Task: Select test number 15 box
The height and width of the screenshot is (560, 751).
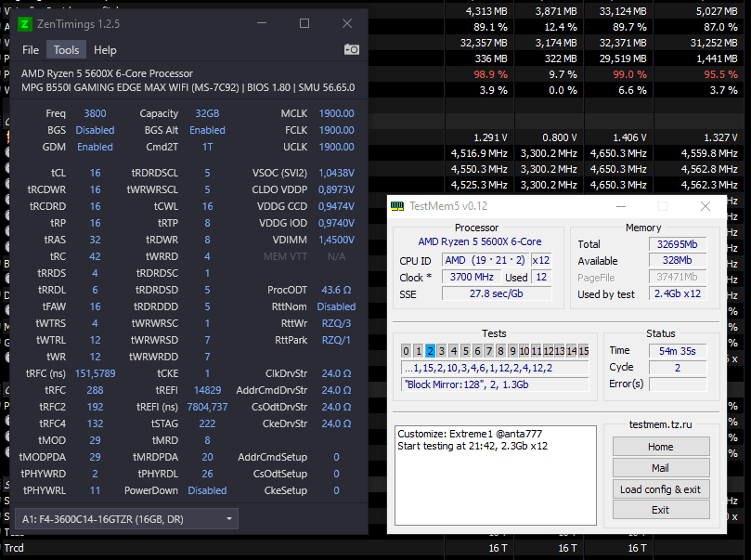Action: click(x=583, y=351)
